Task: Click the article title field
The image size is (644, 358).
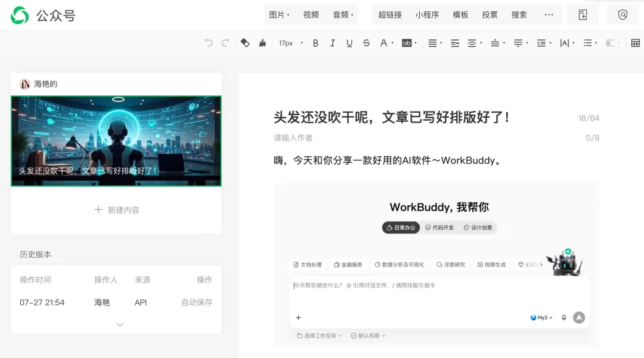Action: pyautogui.click(x=392, y=118)
